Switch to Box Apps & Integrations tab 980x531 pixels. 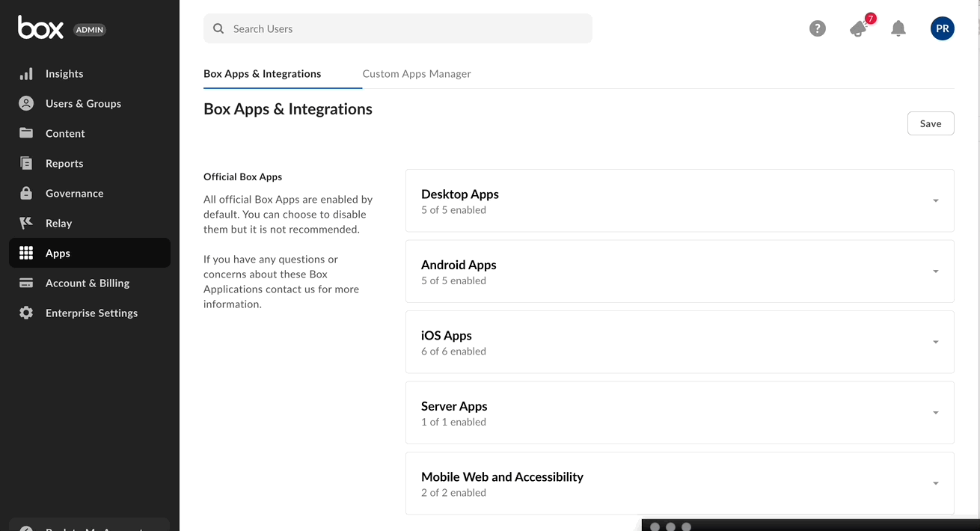point(263,73)
